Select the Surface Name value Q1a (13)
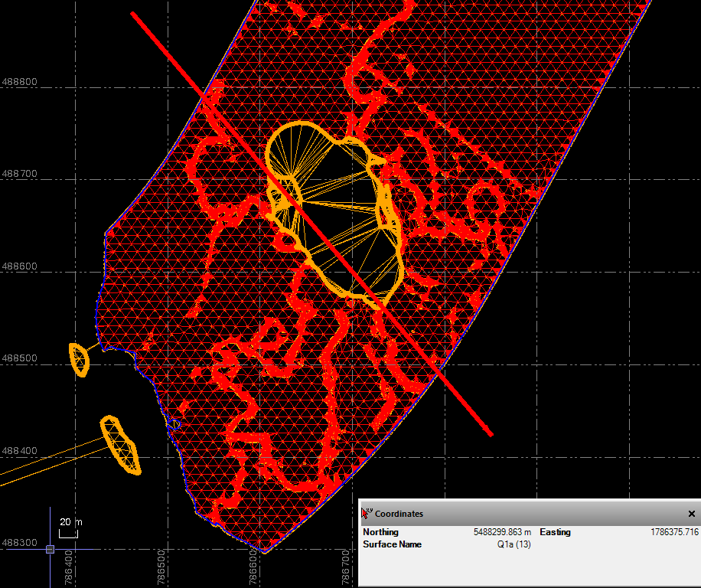Image resolution: width=701 pixels, height=588 pixels. point(514,544)
